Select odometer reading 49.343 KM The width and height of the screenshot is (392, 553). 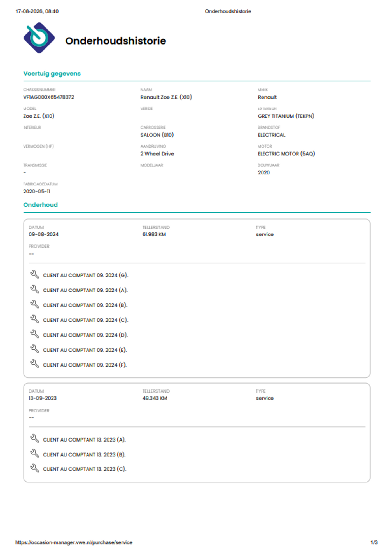[x=155, y=398]
